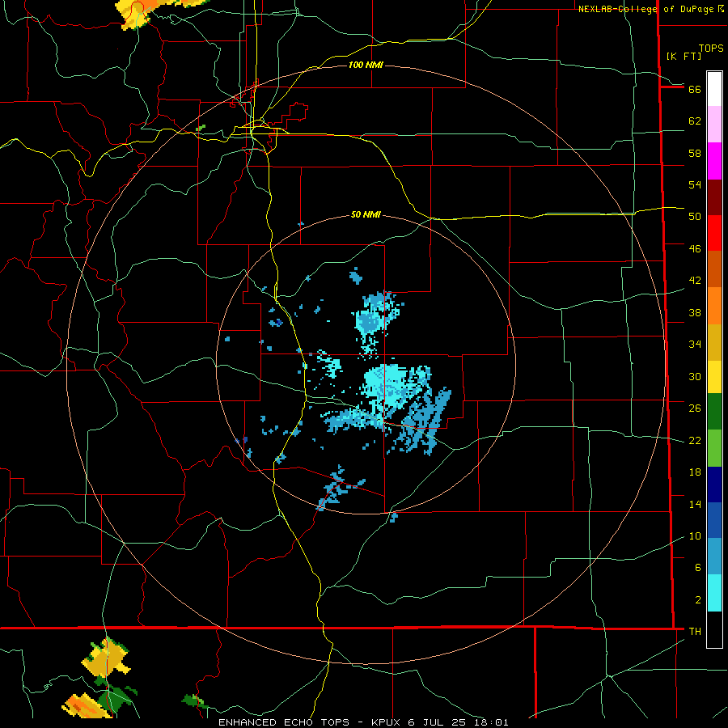The height and width of the screenshot is (728, 728).
Task: Click the light green legend swatch
Action: coord(714,448)
